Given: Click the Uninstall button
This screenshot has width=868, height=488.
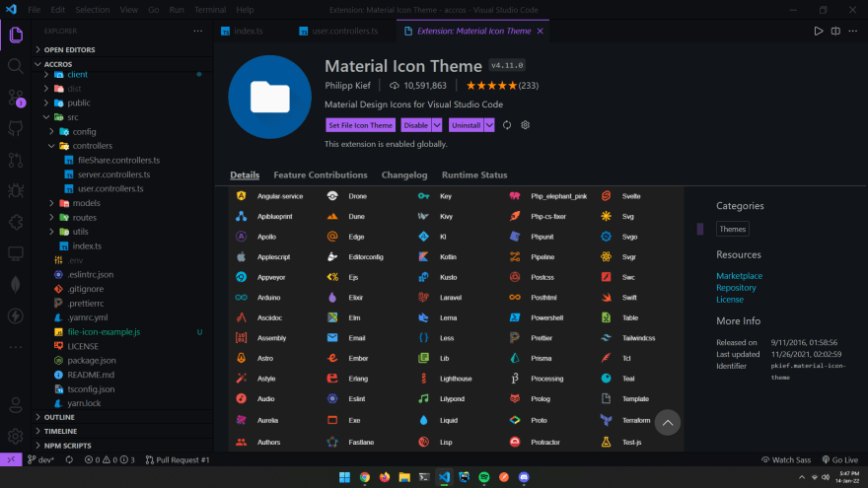Looking at the screenshot, I should pyautogui.click(x=467, y=125).
